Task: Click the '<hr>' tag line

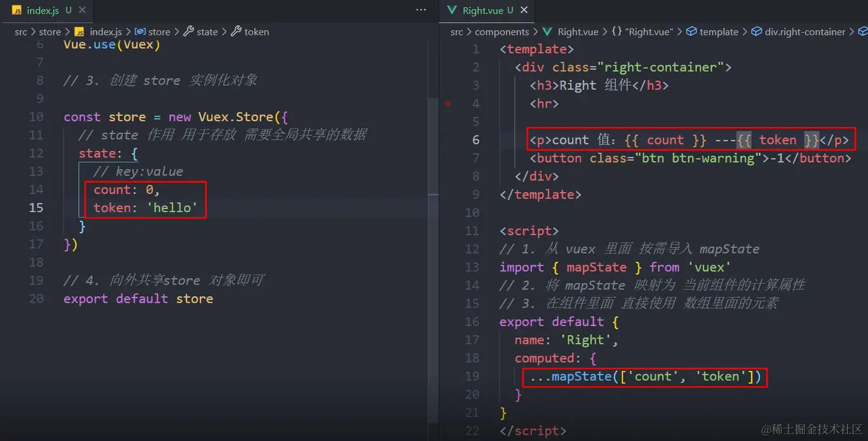Action: tap(545, 104)
